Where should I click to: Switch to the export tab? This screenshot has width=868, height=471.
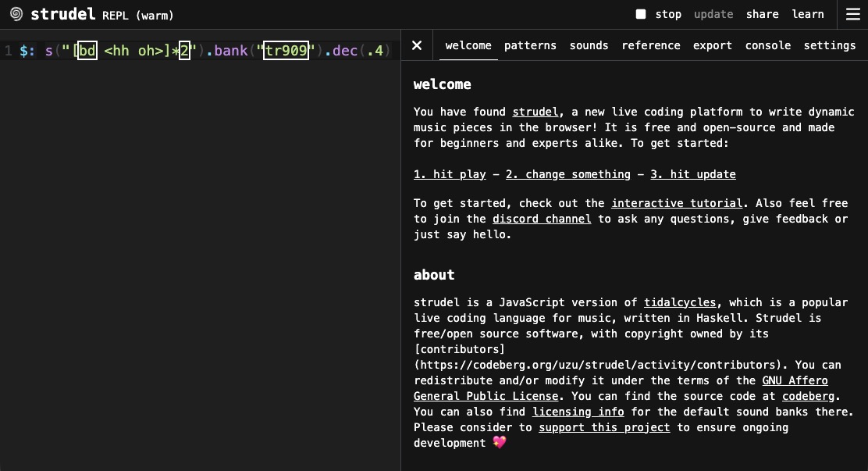(713, 45)
